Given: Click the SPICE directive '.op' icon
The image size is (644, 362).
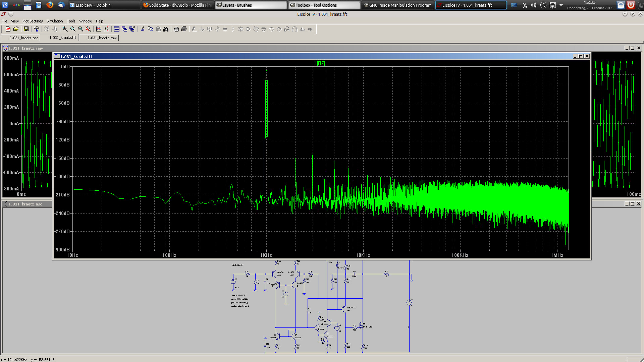Looking at the screenshot, I should [x=310, y=29].
